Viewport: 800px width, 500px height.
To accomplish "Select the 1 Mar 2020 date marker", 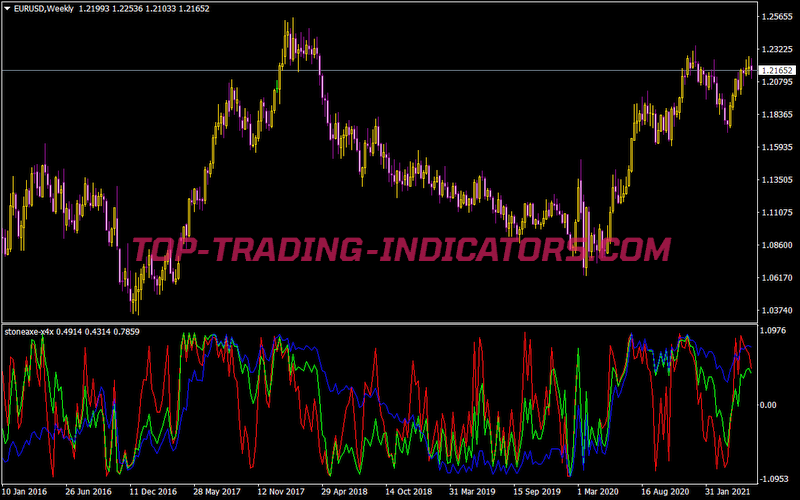I will 597,492.
